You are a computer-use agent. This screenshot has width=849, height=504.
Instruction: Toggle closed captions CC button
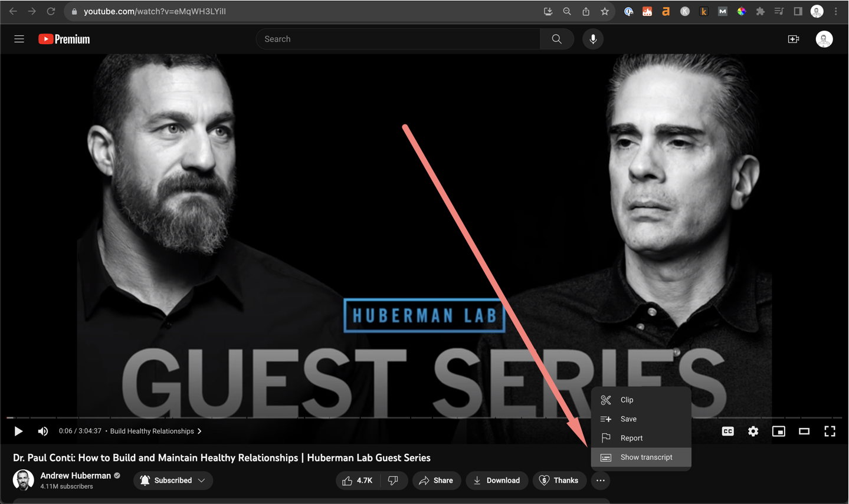pos(728,431)
